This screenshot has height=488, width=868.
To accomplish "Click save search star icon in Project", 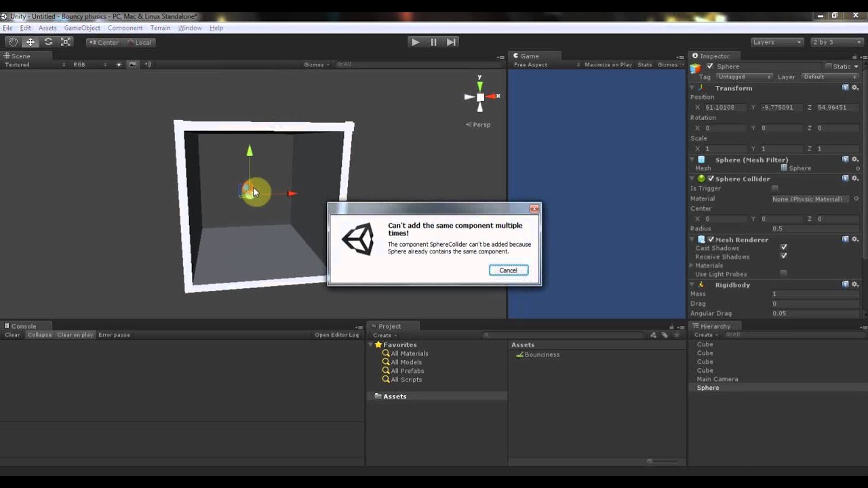I will point(677,335).
